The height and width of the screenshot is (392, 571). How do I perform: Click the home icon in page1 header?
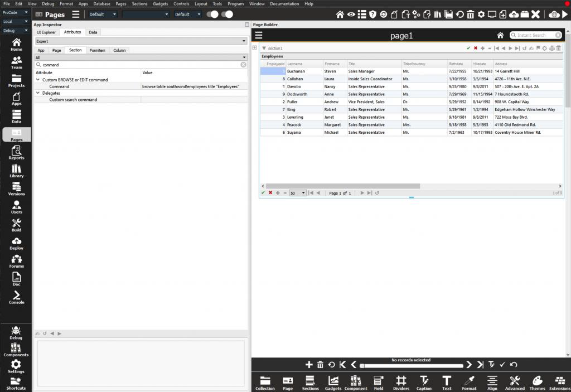coord(500,35)
